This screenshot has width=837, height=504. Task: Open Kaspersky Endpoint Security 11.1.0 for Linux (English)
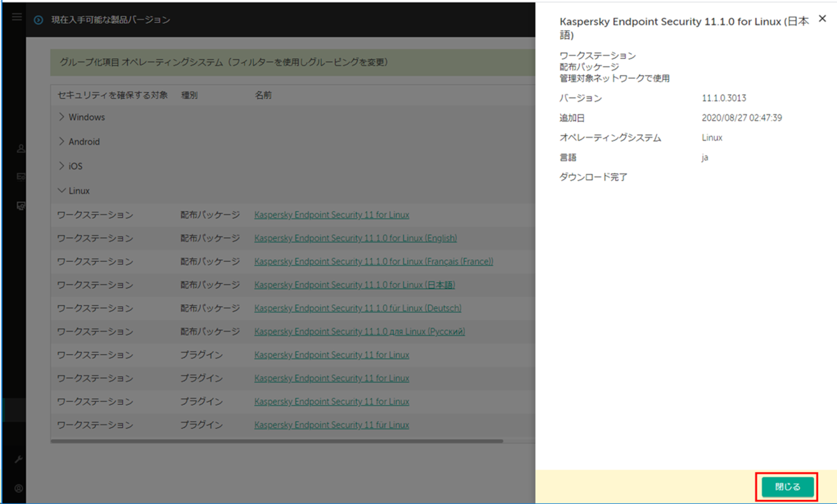356,238
